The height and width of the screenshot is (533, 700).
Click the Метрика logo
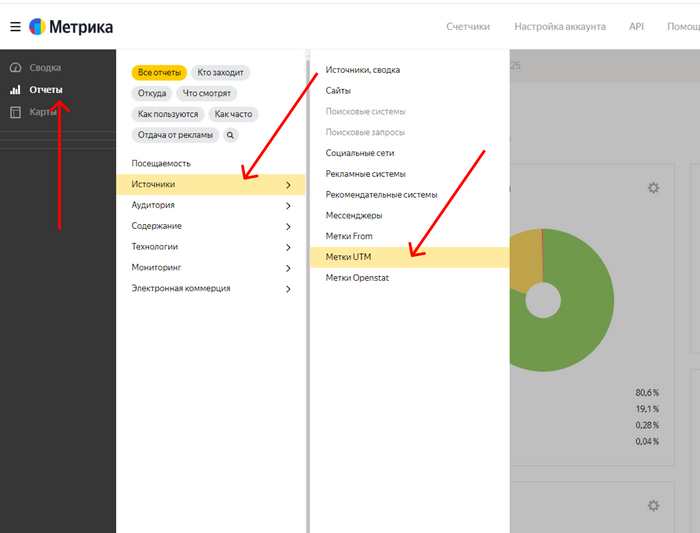pos(70,27)
